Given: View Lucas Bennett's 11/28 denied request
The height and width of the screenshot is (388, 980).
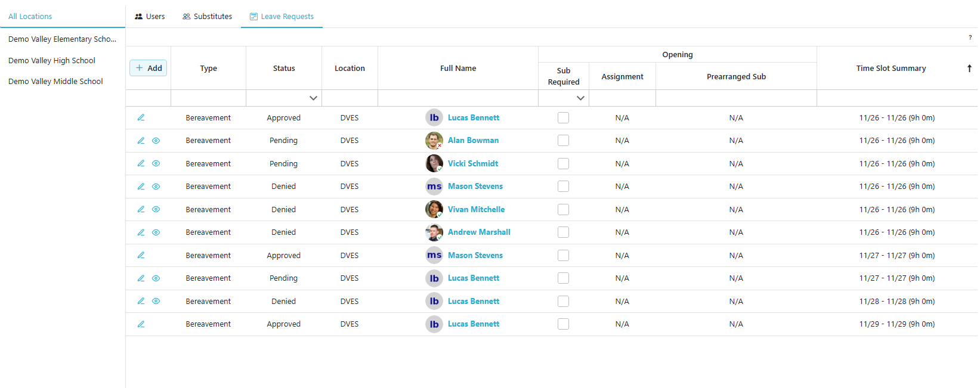Looking at the screenshot, I should click(x=156, y=301).
